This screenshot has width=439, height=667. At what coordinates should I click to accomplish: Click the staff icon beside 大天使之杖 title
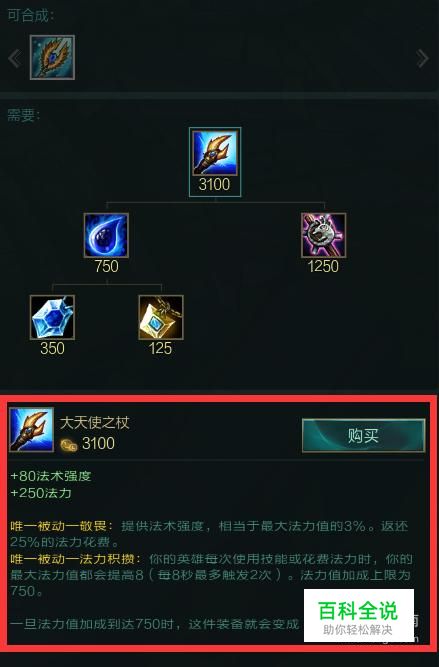coord(31,430)
